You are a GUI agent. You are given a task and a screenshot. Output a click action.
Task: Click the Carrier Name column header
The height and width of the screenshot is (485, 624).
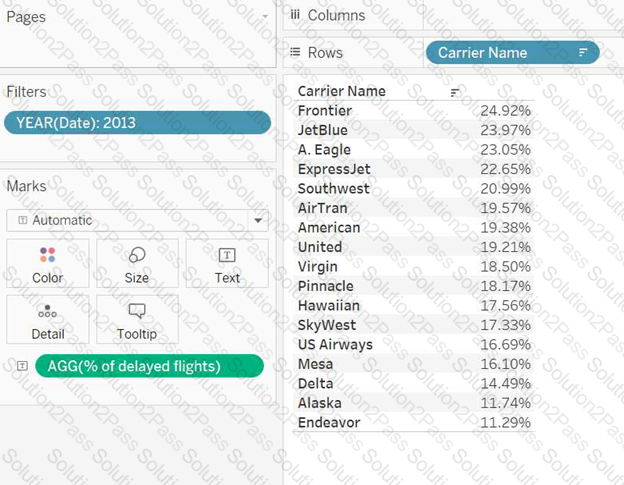341,91
